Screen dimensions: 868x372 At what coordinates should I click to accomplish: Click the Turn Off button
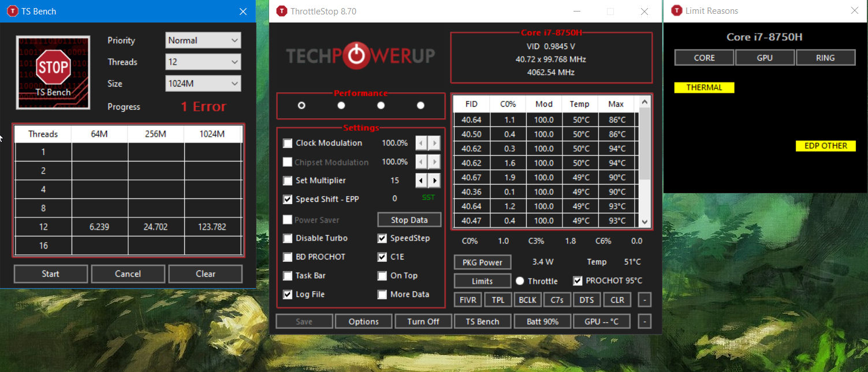point(423,321)
